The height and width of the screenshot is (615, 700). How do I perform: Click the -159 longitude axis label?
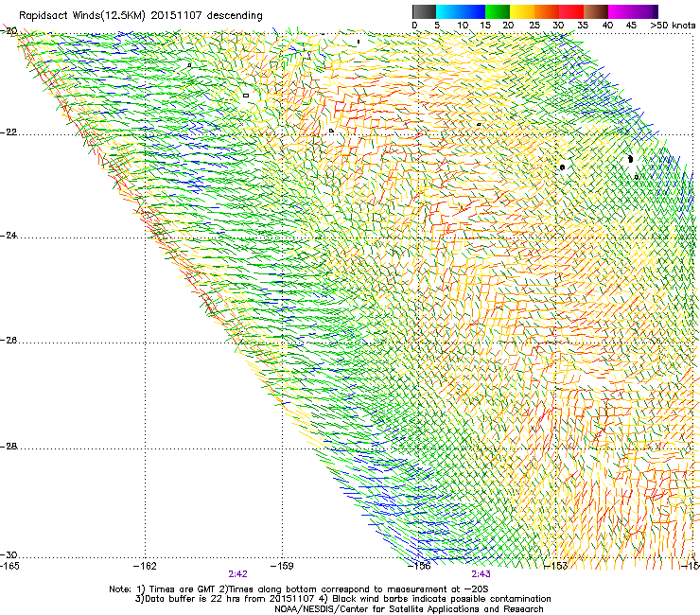pyautogui.click(x=282, y=567)
